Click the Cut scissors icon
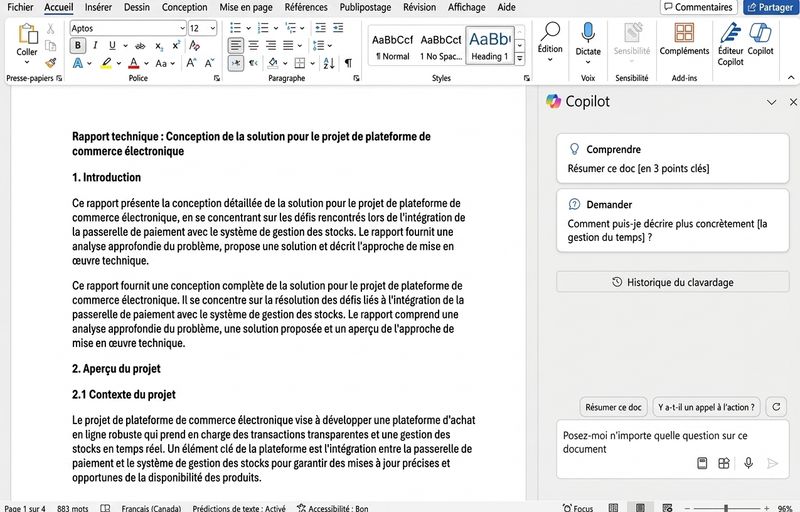800x512 pixels. coord(51,29)
